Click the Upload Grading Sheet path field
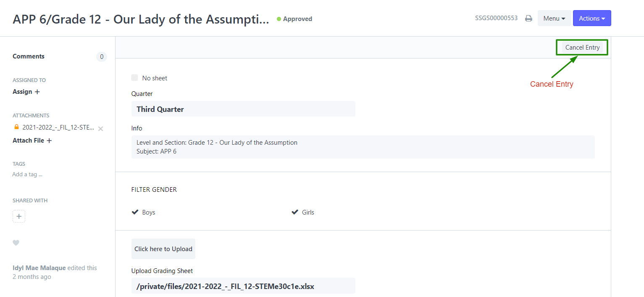644x297 pixels. tap(243, 286)
